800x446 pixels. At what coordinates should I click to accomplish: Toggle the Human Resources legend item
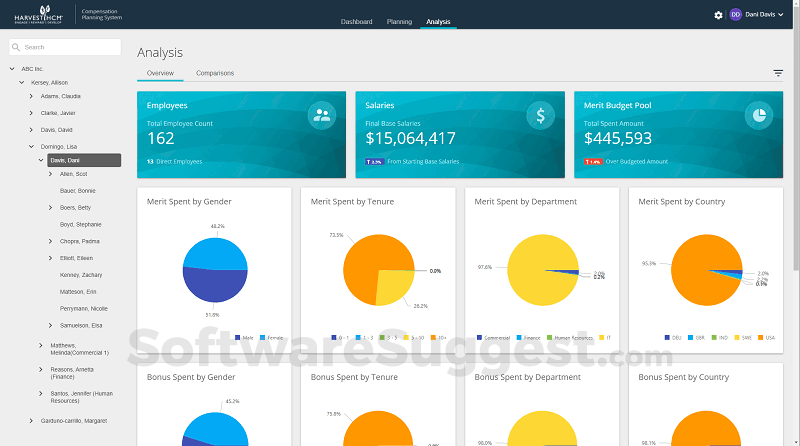[x=570, y=338]
